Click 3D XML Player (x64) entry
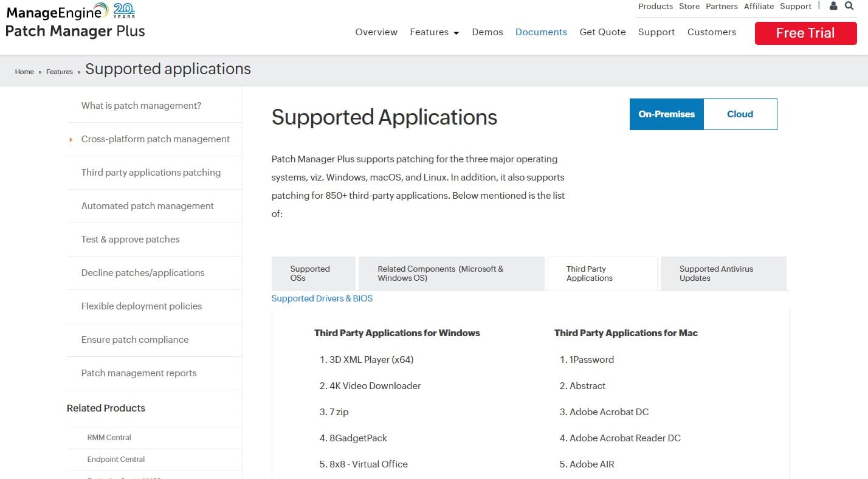This screenshot has height=479, width=868. [371, 360]
